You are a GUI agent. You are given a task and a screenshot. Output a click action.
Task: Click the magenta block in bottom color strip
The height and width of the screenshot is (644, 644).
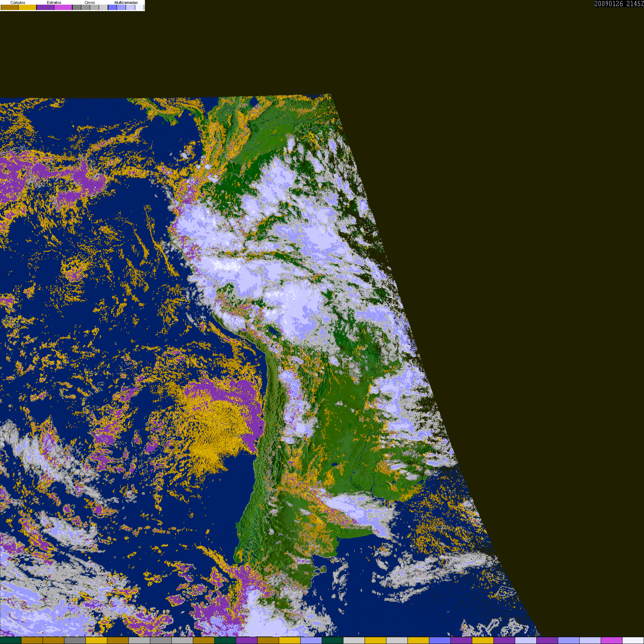tap(612, 640)
